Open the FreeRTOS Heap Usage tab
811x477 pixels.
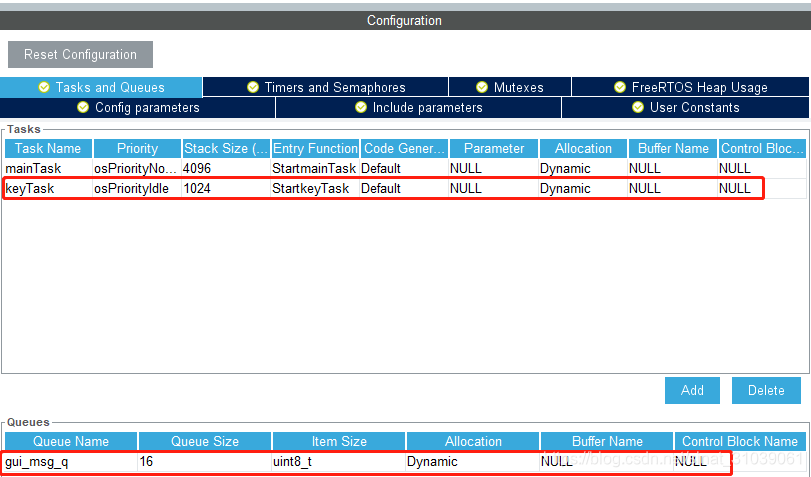point(690,87)
